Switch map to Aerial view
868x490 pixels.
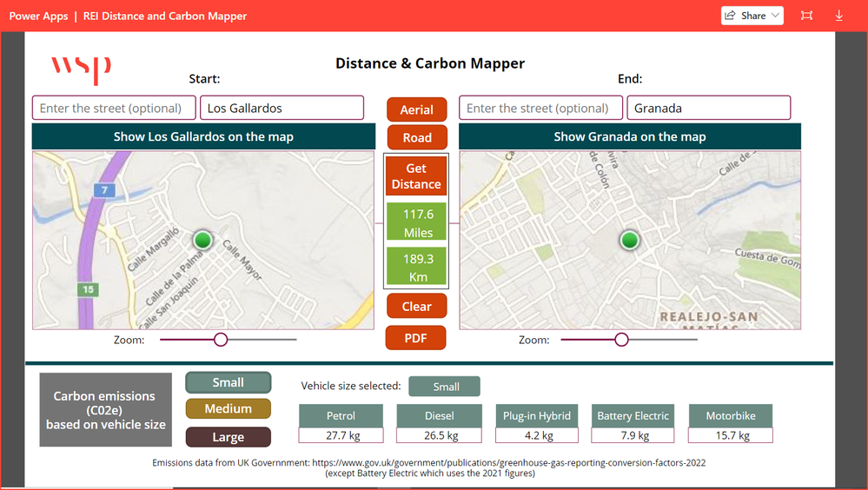click(417, 109)
